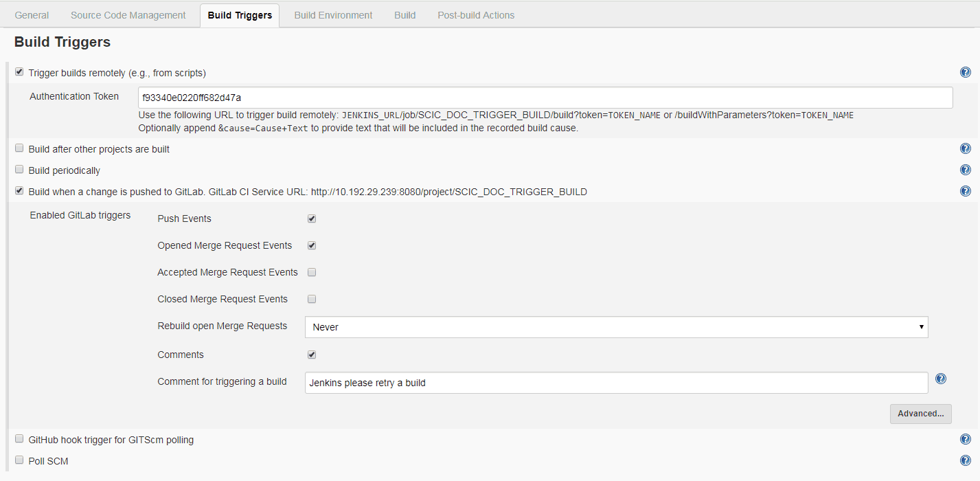Enable Accepted Merge Request Events
The width and height of the screenshot is (980, 481).
312,272
